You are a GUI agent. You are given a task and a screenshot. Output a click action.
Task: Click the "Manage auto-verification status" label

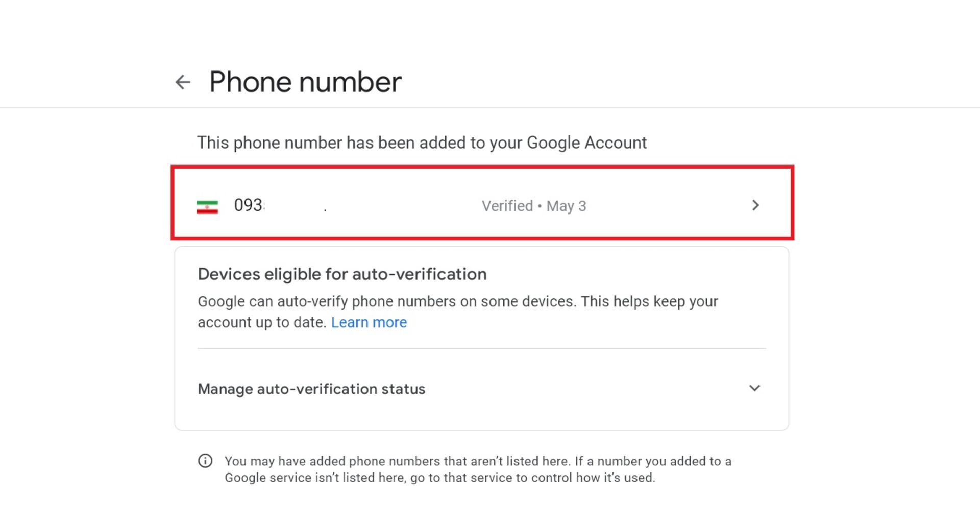click(x=311, y=389)
